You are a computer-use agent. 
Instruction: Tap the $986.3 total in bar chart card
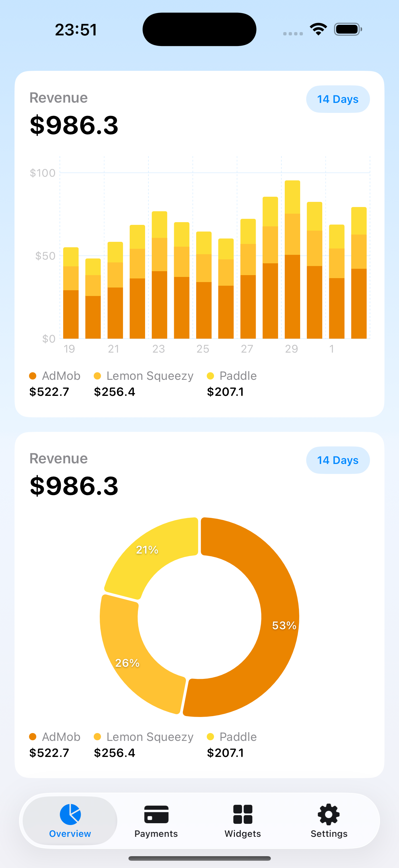[x=74, y=125]
